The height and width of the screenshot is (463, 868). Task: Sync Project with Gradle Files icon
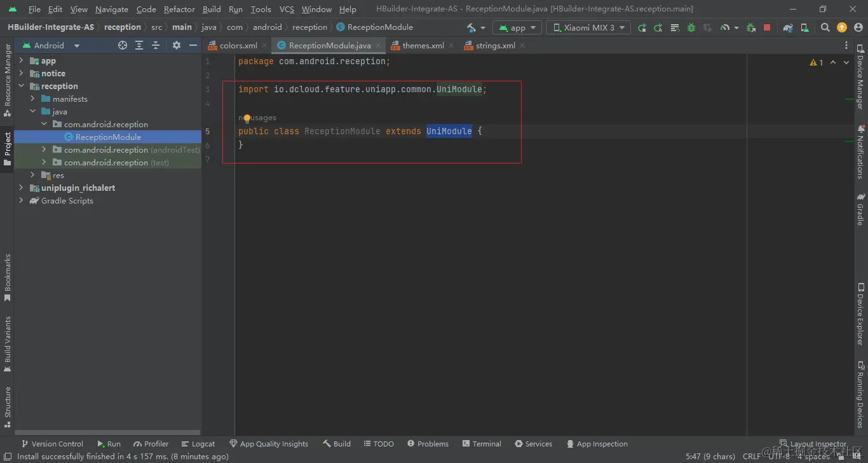788,27
